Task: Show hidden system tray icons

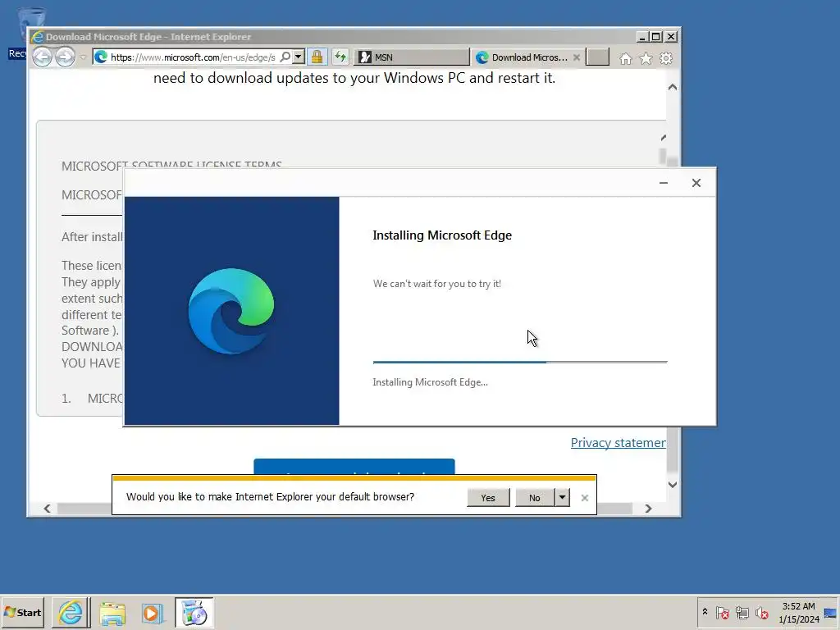Action: tap(705, 612)
